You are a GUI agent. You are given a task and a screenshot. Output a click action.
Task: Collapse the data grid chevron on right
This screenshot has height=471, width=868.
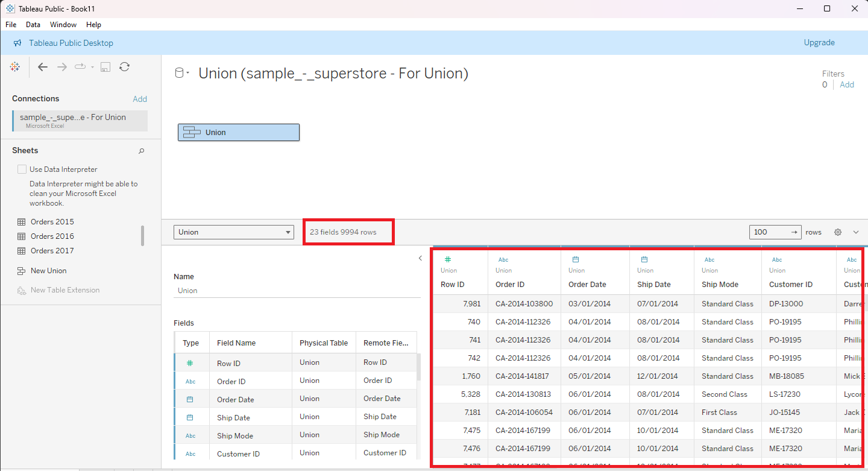856,232
